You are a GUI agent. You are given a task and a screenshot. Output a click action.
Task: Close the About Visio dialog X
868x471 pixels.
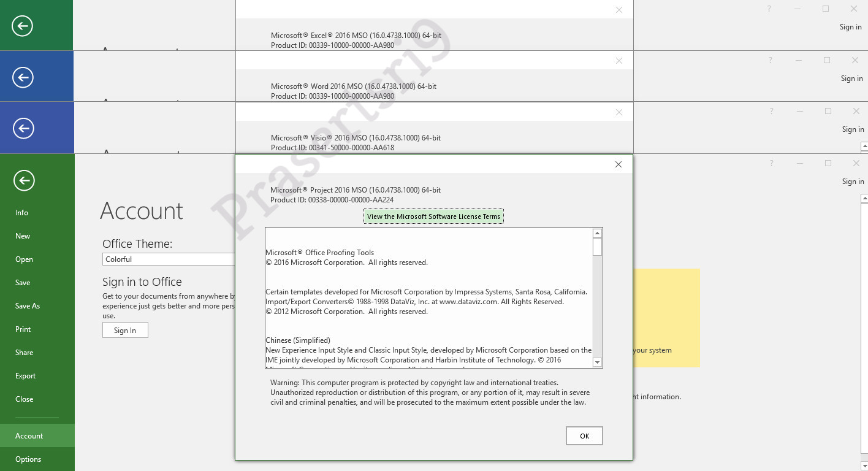[619, 112]
